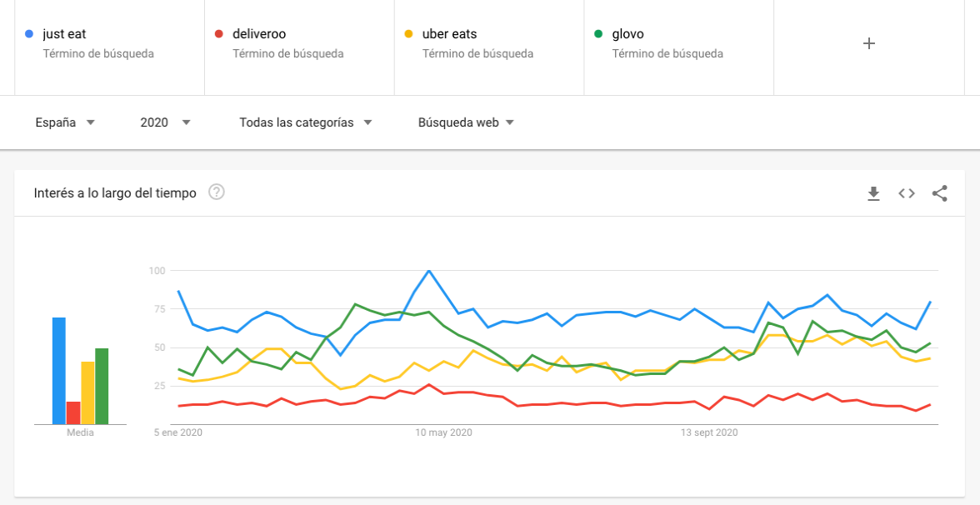Expand the España region dropdown
The image size is (980, 505).
pos(65,122)
